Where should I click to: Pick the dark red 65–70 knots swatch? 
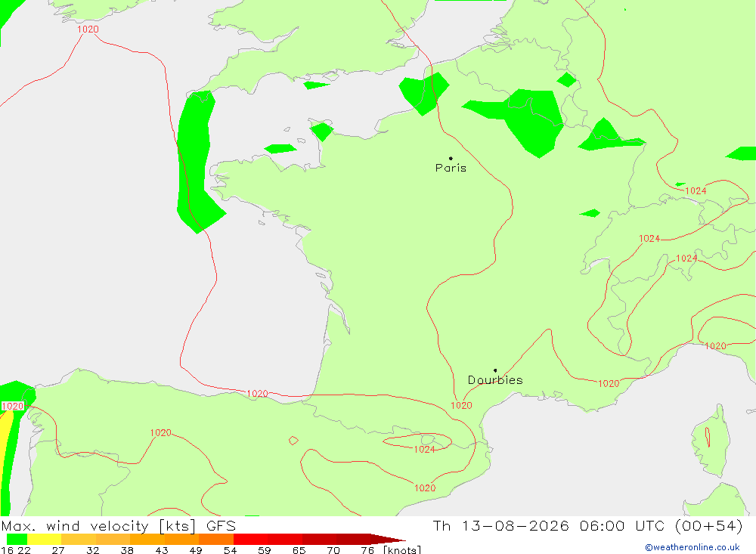pos(319,539)
